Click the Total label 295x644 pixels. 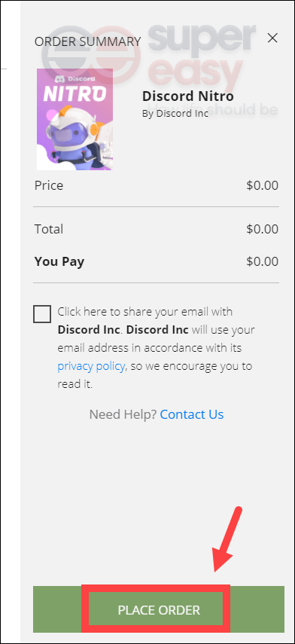pyautogui.click(x=49, y=228)
